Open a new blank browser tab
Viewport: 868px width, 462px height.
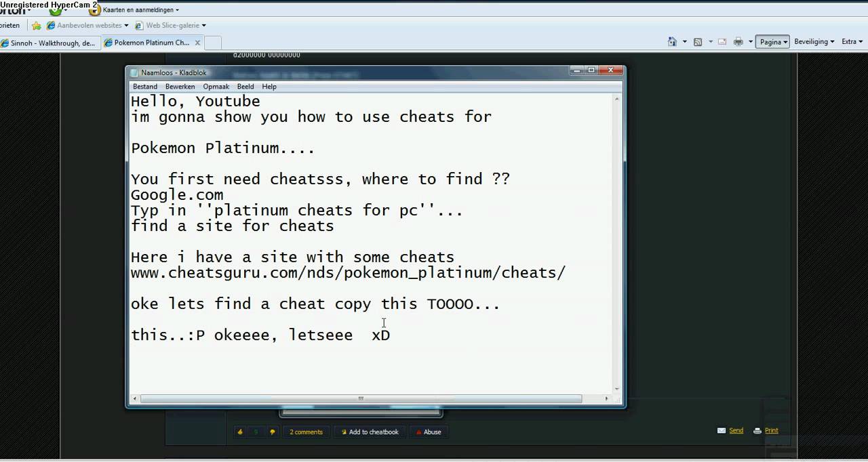click(x=213, y=43)
